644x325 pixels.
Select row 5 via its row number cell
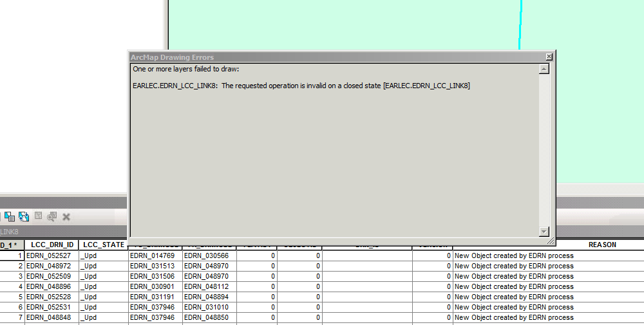pos(12,297)
